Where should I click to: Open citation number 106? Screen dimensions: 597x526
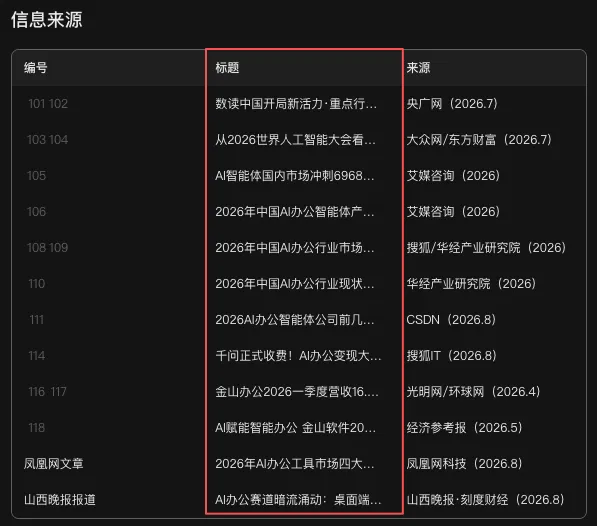point(37,212)
